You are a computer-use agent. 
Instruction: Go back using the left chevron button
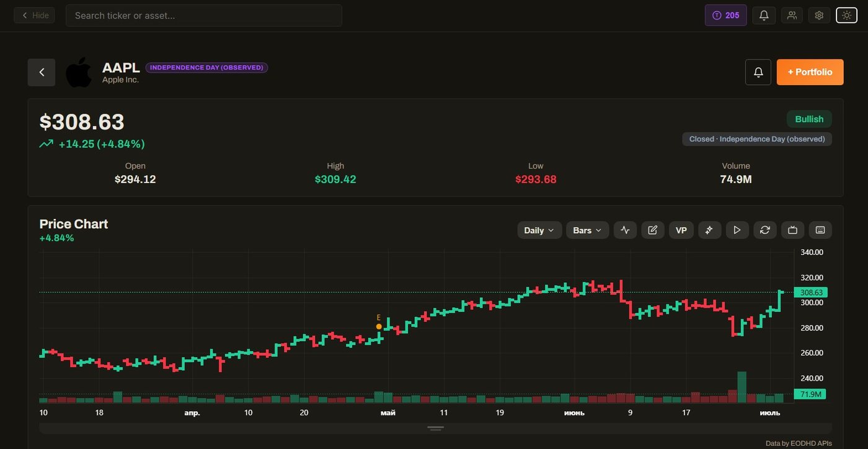point(42,72)
